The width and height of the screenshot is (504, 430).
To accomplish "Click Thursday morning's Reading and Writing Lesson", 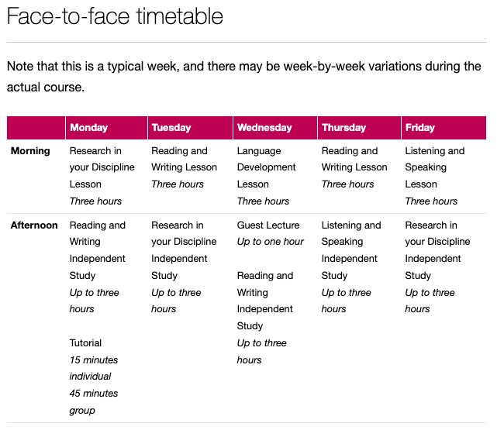I will coord(354,160).
